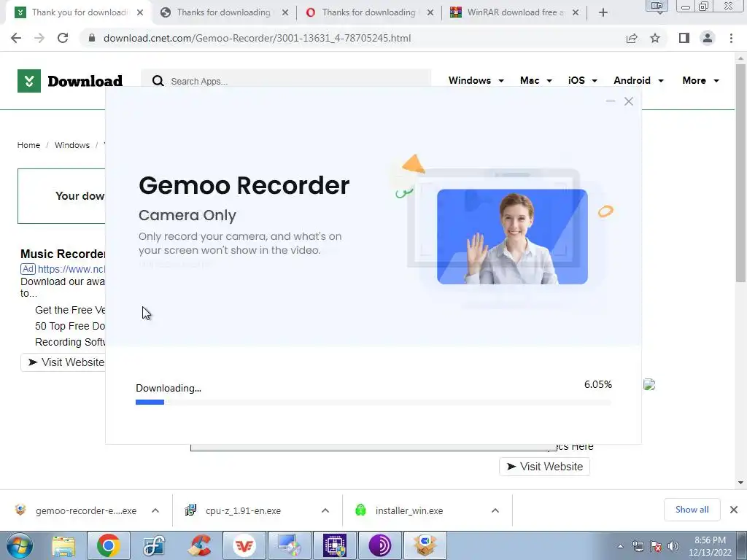Click Gemoo installer download progress bar
747x560 pixels.
[373, 402]
